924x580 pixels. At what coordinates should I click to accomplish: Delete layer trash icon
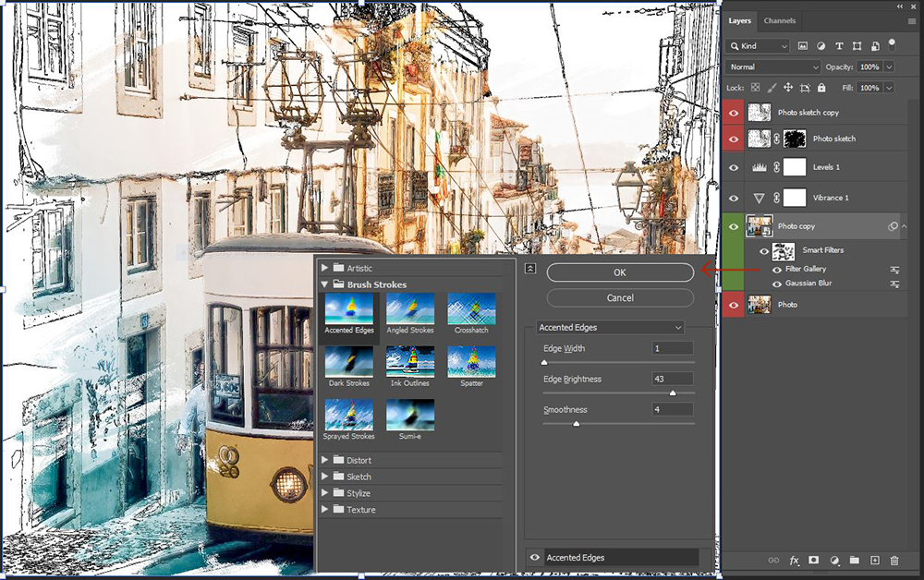pyautogui.click(x=894, y=561)
